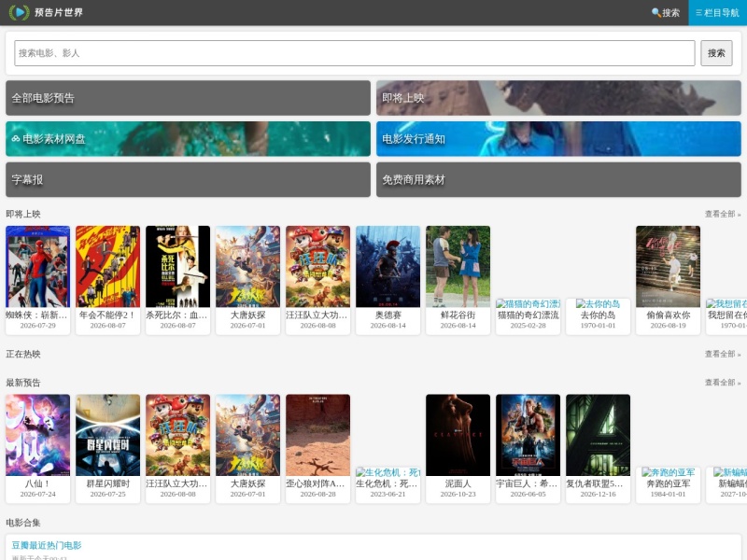Click 查看全部 for 即将上映 section
The image size is (747, 560).
coord(723,215)
